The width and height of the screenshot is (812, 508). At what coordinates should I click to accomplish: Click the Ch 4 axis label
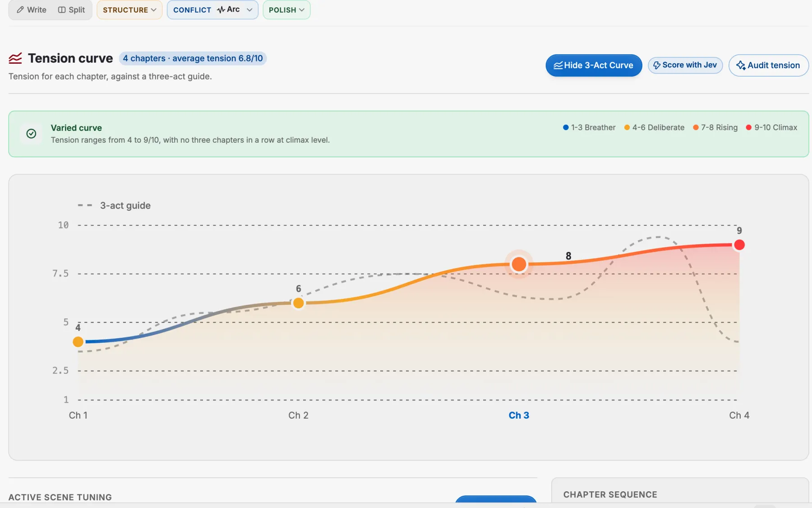[739, 415]
